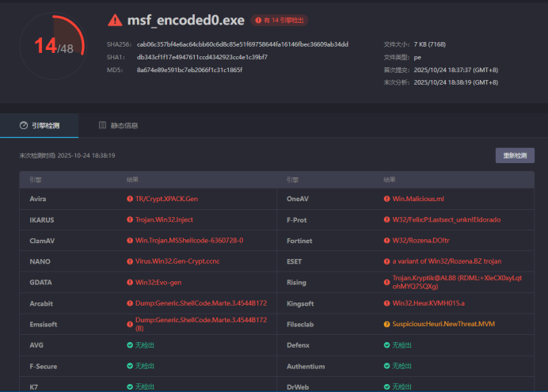This screenshot has height=392, width=548.
Task: Click the gauge icon on engine detection tab
Action: [x=24, y=125]
